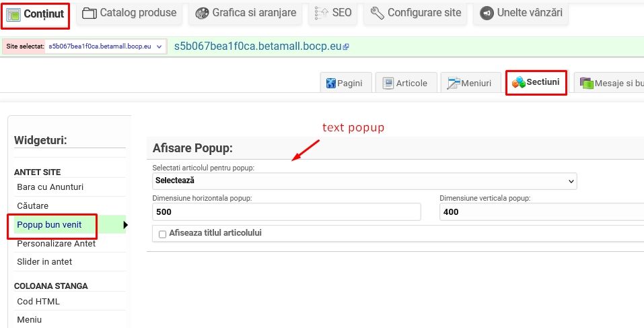The width and height of the screenshot is (644, 328).
Task: Click the horizontal popup dimension field
Action: click(x=286, y=212)
